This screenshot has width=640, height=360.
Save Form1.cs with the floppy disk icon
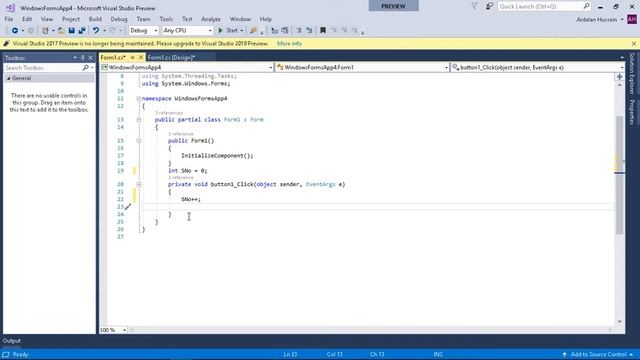pos(71,31)
